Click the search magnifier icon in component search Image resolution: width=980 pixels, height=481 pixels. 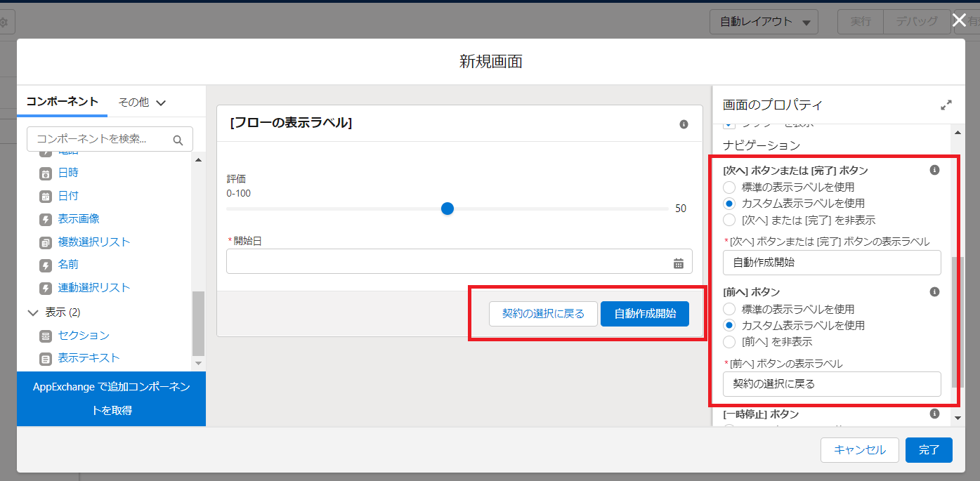click(x=178, y=140)
